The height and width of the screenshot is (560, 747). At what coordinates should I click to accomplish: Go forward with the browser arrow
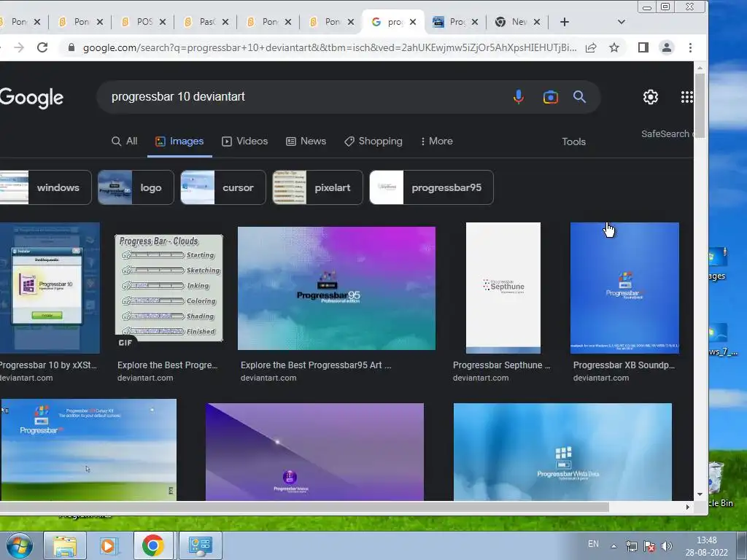click(x=18, y=47)
